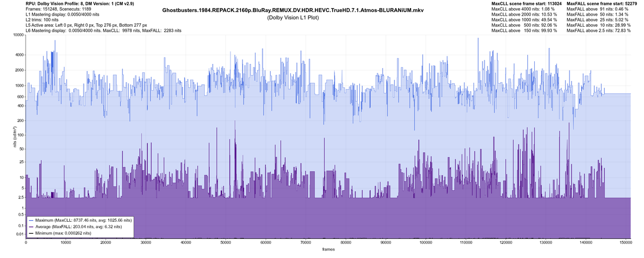Click x-axis tick label '140000'
The image size is (644, 258).
pyautogui.click(x=586, y=243)
